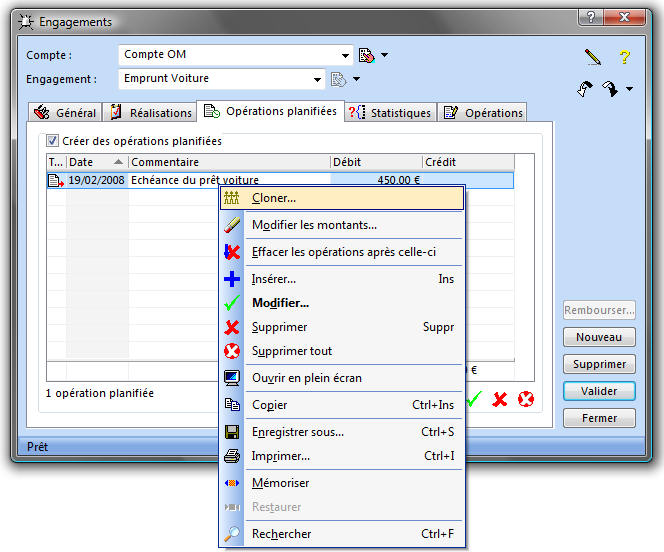Image resolution: width=664 pixels, height=552 pixels.
Task: Click the green checkmark icon below the table
Action: coord(474,398)
